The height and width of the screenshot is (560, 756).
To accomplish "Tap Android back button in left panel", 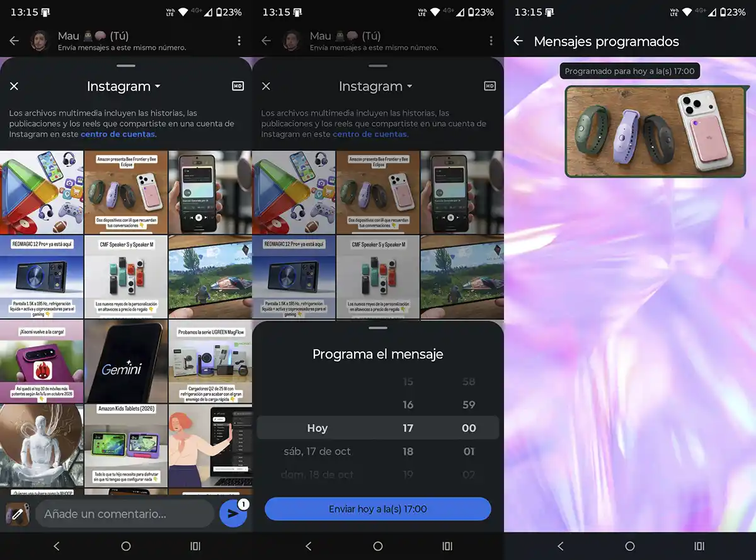I will click(x=56, y=546).
